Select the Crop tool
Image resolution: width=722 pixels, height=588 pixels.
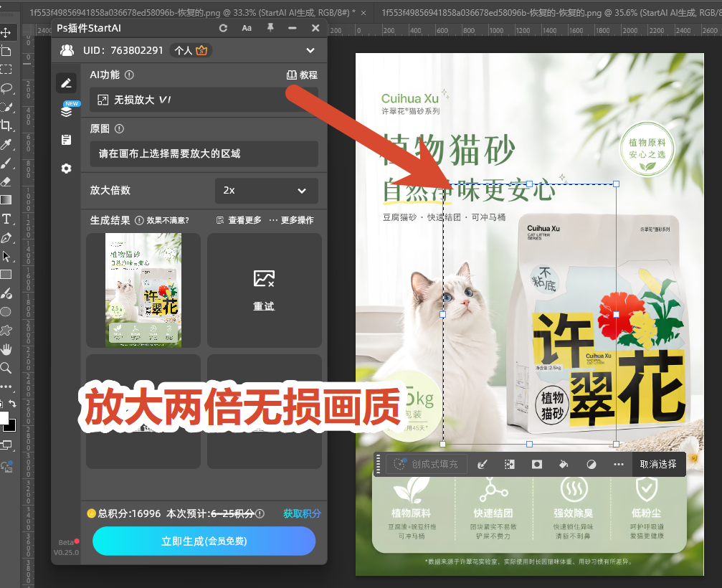tap(6, 125)
